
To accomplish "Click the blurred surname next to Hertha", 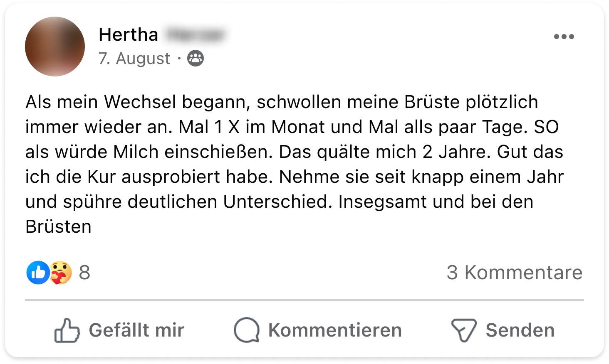I will 194,34.
